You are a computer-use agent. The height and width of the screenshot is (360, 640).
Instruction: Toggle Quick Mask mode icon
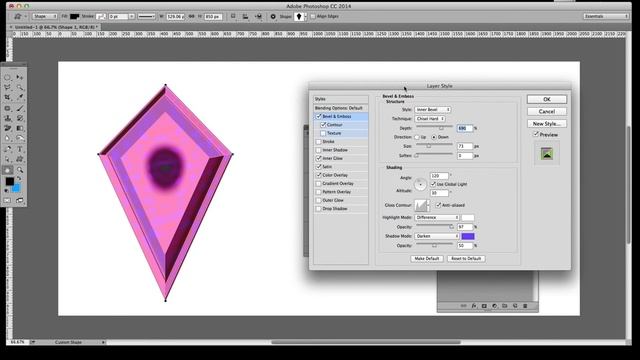point(8,200)
